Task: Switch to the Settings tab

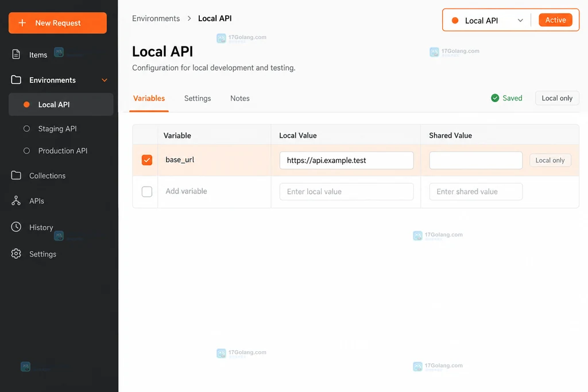Action: (x=198, y=98)
